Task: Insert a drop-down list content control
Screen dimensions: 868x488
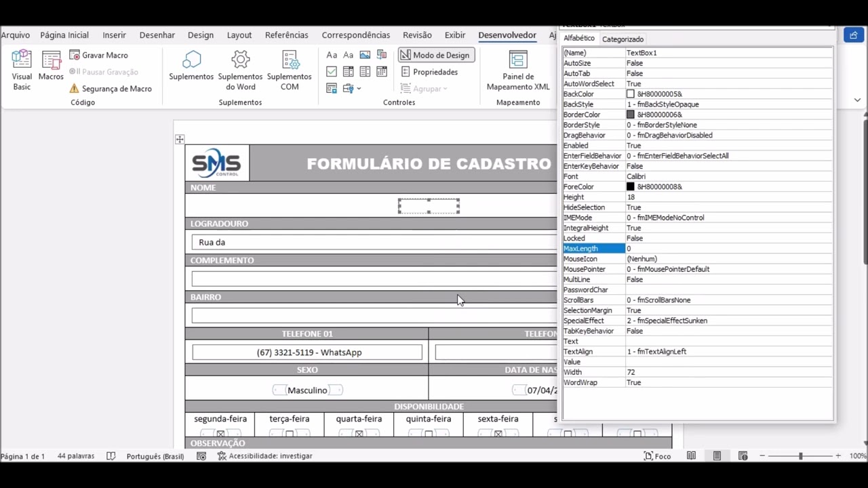Action: click(x=365, y=72)
